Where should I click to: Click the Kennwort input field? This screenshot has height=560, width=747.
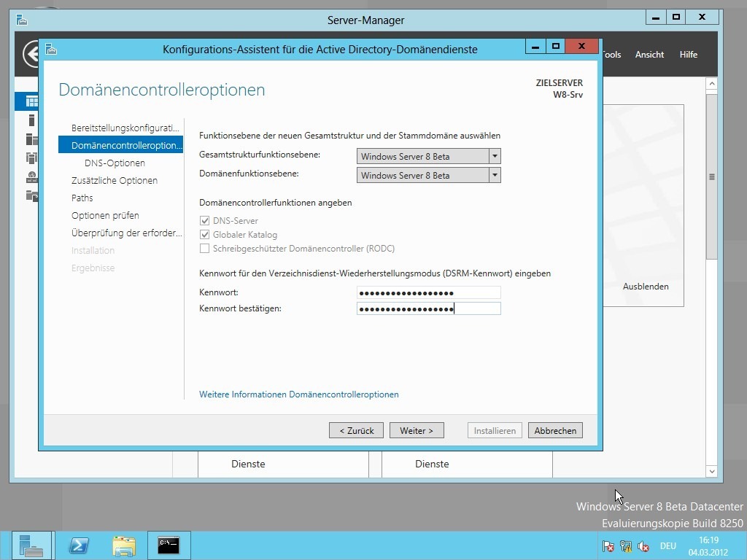(x=429, y=292)
